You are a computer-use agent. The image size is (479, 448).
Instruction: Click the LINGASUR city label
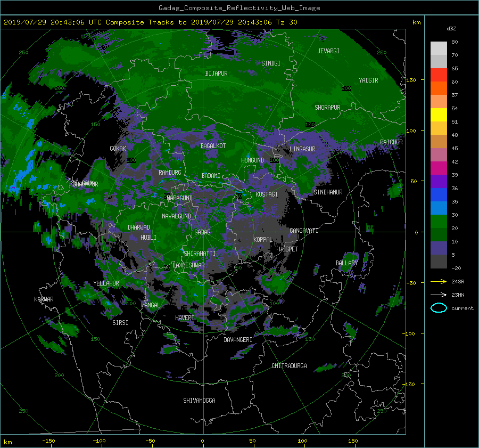pos(302,149)
